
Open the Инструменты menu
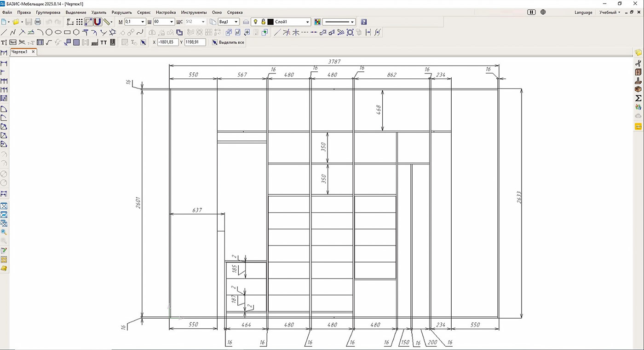click(194, 12)
